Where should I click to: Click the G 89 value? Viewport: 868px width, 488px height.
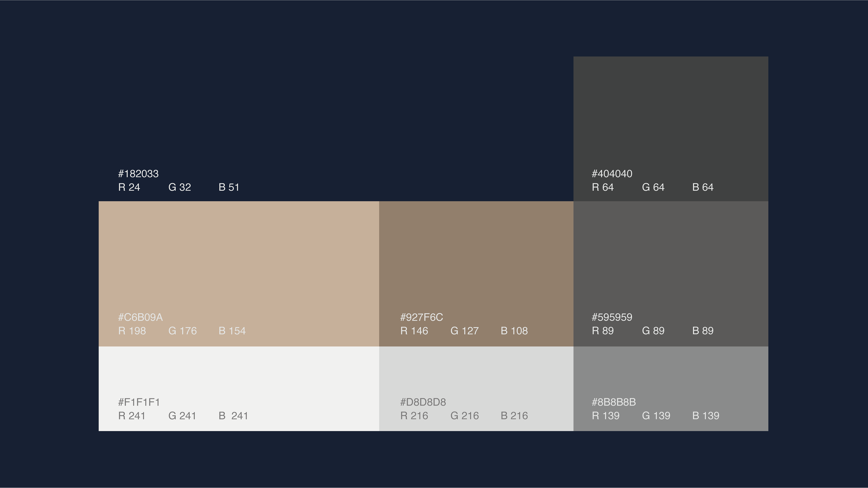(x=653, y=331)
